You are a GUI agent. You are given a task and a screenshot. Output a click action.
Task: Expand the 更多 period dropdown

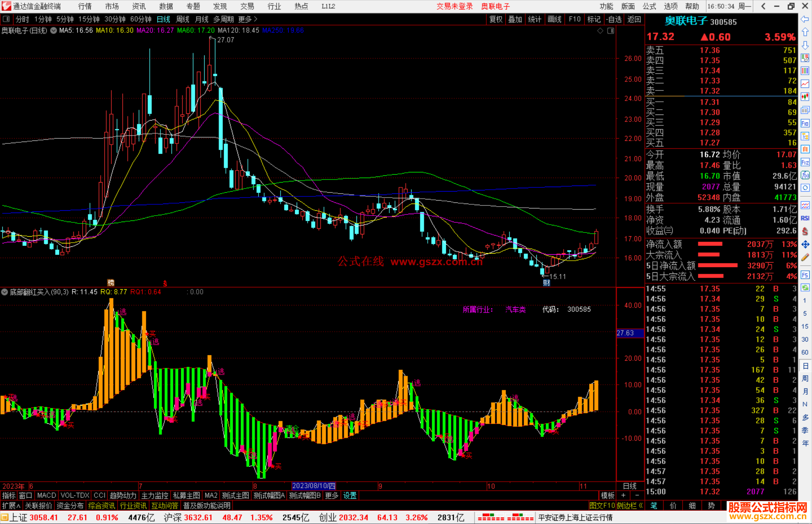[x=248, y=19]
